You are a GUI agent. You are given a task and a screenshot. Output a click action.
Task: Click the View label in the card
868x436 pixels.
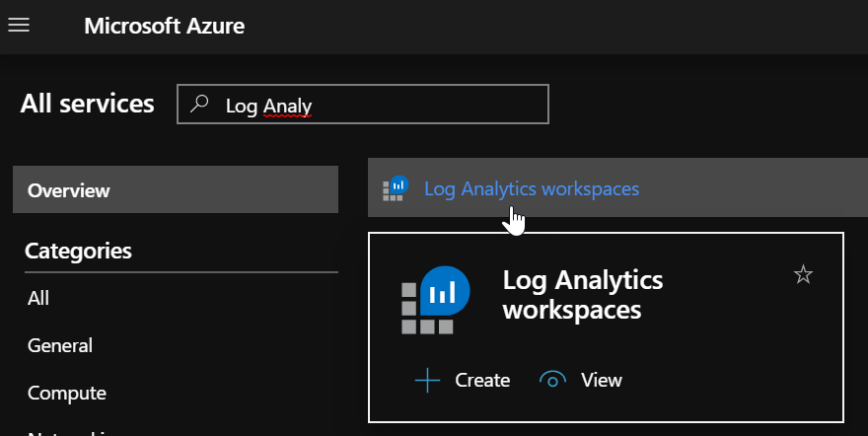point(602,380)
